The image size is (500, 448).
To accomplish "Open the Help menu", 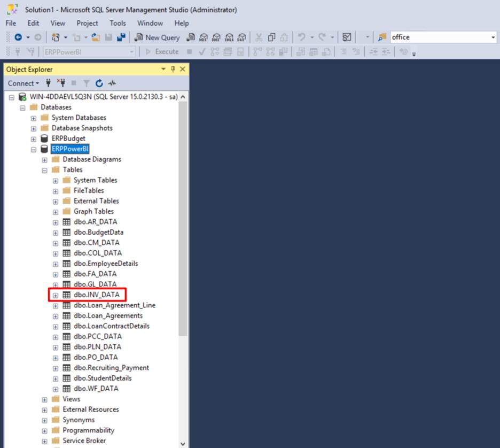I will click(x=182, y=24).
